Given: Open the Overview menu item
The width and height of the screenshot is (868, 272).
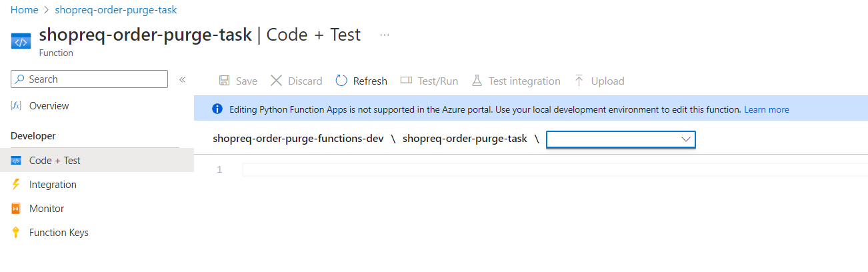Looking at the screenshot, I should (x=49, y=106).
